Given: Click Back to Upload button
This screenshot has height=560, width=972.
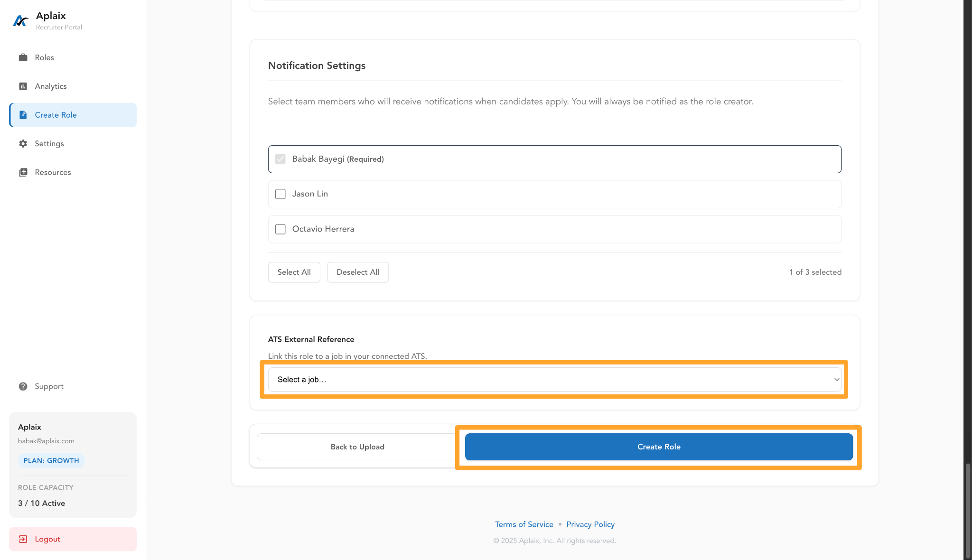Looking at the screenshot, I should tap(357, 447).
